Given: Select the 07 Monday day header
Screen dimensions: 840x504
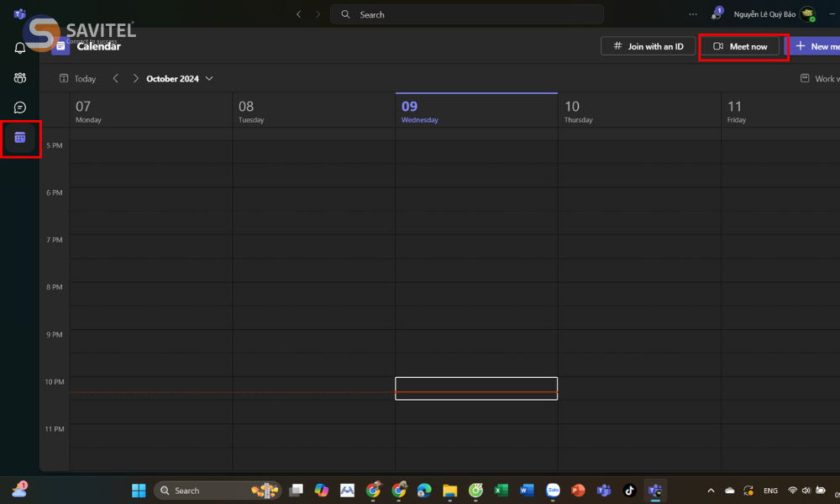Looking at the screenshot, I should 151,111.
